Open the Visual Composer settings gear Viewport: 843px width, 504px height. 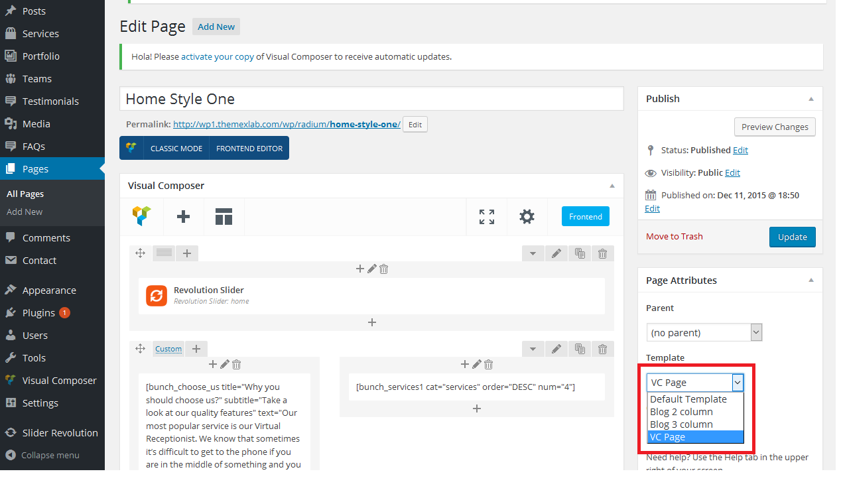[527, 216]
